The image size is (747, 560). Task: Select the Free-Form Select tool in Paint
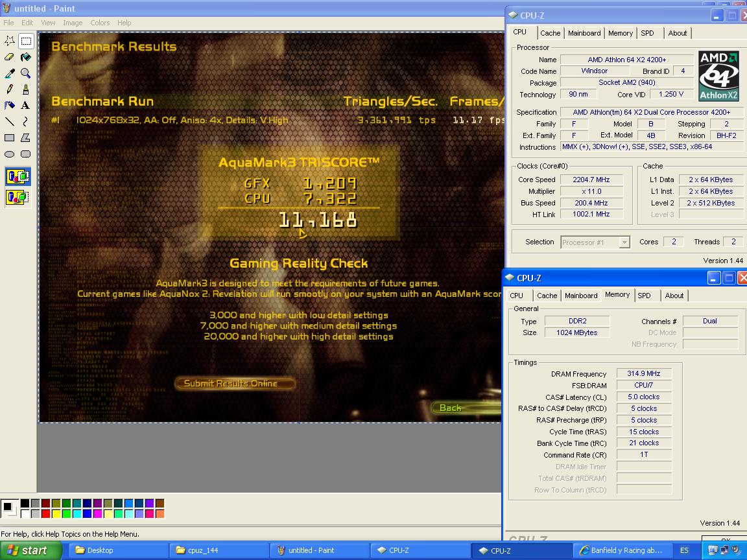coord(10,41)
